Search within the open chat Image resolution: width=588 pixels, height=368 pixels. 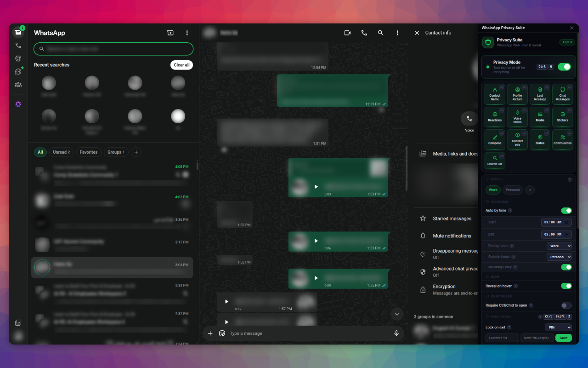[x=381, y=33]
